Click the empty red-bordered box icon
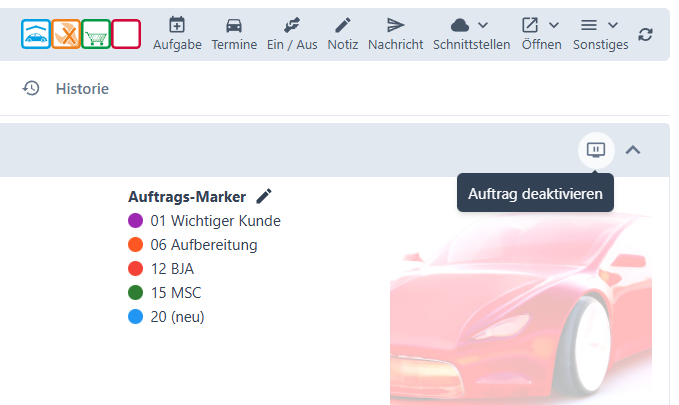 click(x=126, y=34)
